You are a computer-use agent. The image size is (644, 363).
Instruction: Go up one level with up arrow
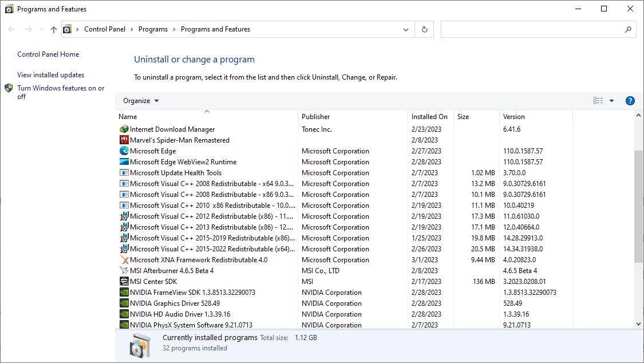point(54,29)
